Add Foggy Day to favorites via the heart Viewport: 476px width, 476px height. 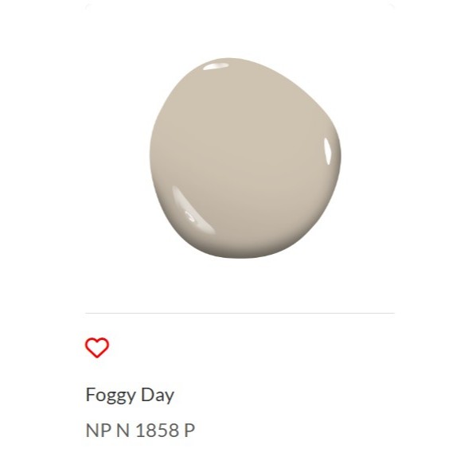pos(97,348)
